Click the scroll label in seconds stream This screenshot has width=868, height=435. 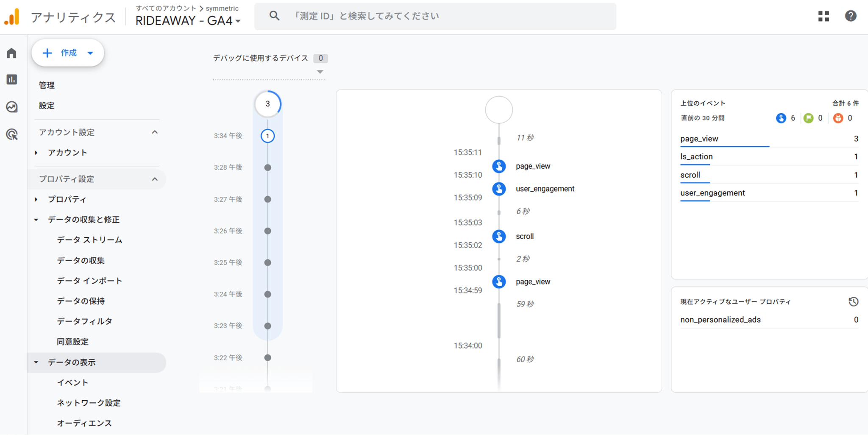(525, 236)
